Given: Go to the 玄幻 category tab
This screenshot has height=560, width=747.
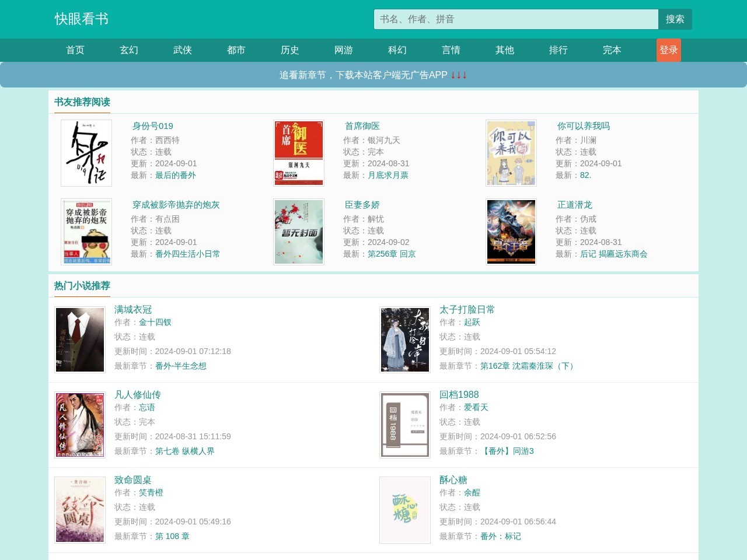Looking at the screenshot, I should point(129,50).
